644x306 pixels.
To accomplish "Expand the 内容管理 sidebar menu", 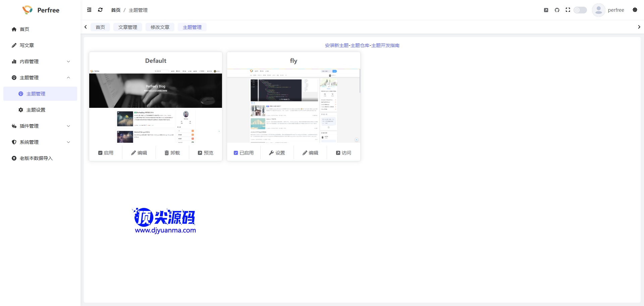I will pos(40,61).
